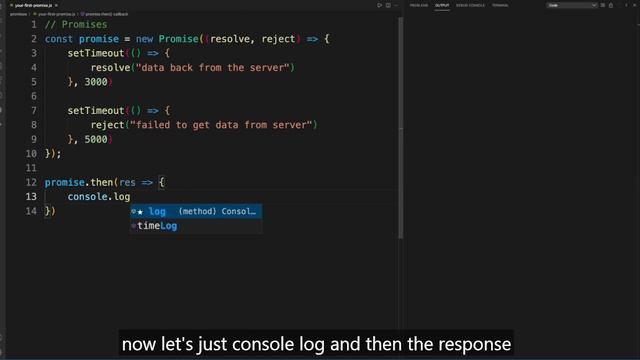Click the "// Promises" comment text

tap(76, 24)
